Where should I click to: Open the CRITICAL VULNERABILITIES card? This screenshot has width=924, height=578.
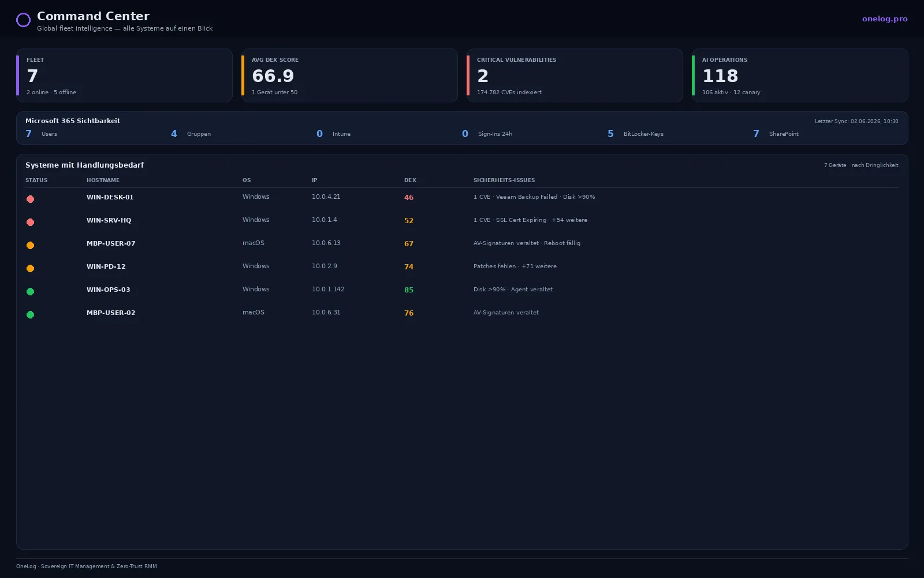575,75
